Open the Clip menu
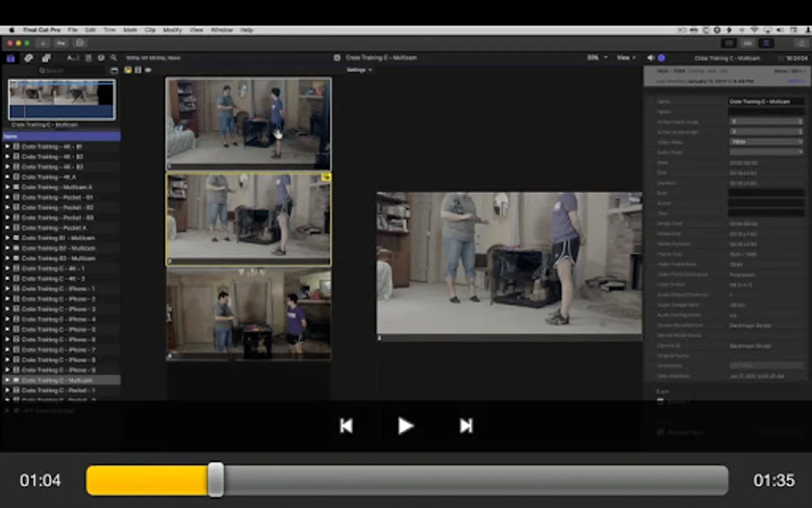 coord(149,30)
